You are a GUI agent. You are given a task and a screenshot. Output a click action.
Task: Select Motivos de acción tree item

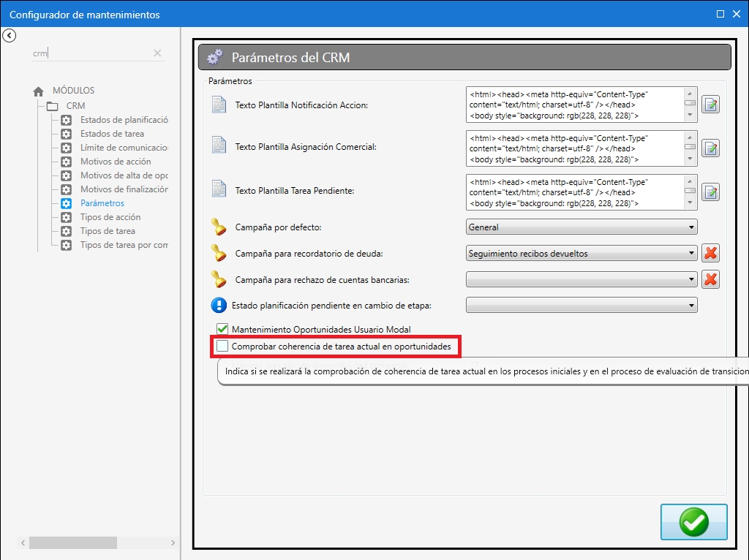[116, 162]
